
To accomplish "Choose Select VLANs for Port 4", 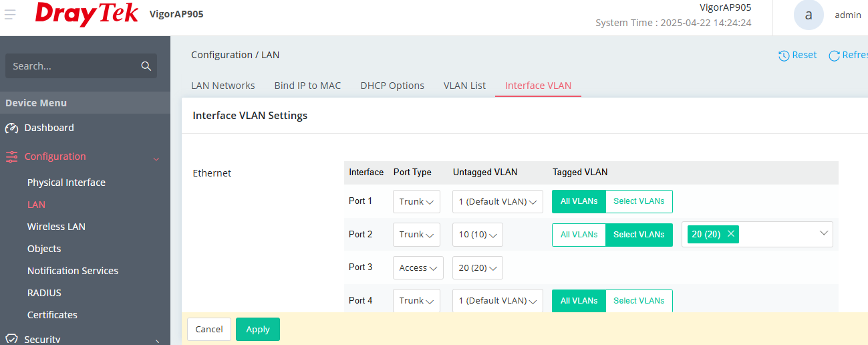I will [639, 301].
